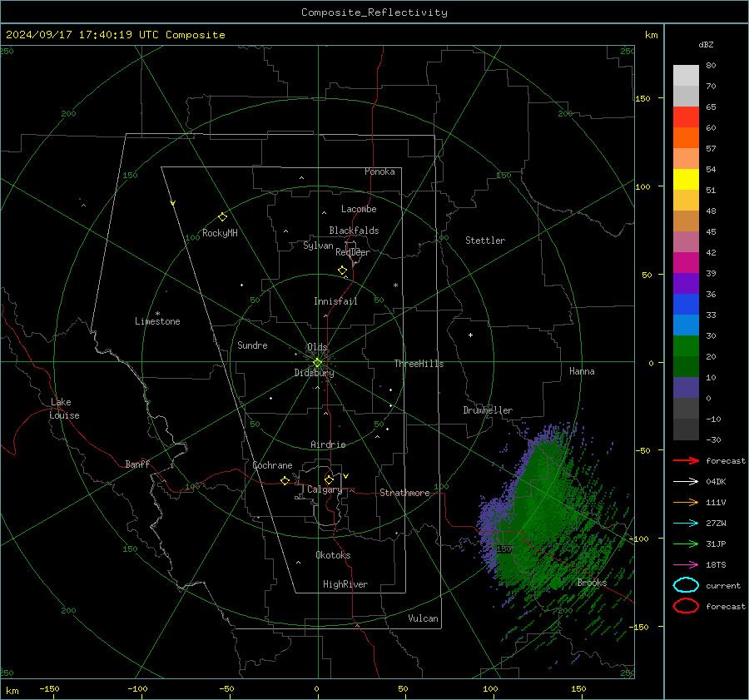Click the Drumheller label
749x700 pixels.
(x=488, y=410)
